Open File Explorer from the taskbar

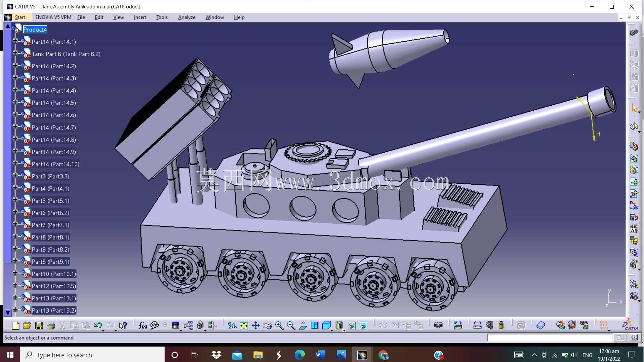click(x=258, y=355)
